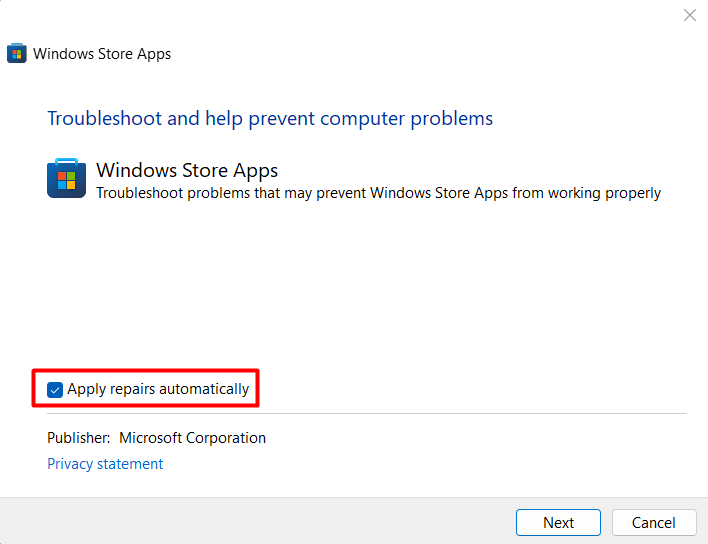Click the word "Troubleshoot" in the blue heading
Image resolution: width=708 pixels, height=544 pixels.
(x=103, y=119)
